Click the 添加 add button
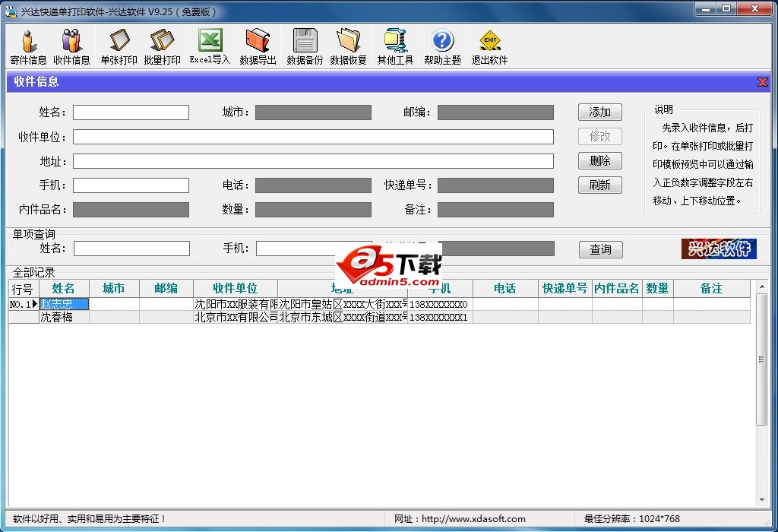 point(599,112)
